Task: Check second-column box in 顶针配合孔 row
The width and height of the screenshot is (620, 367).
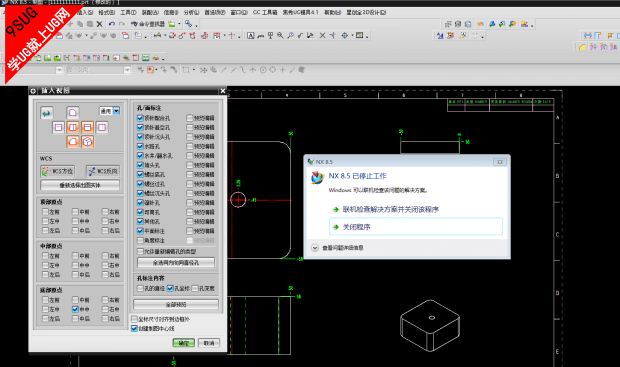Action: point(189,118)
